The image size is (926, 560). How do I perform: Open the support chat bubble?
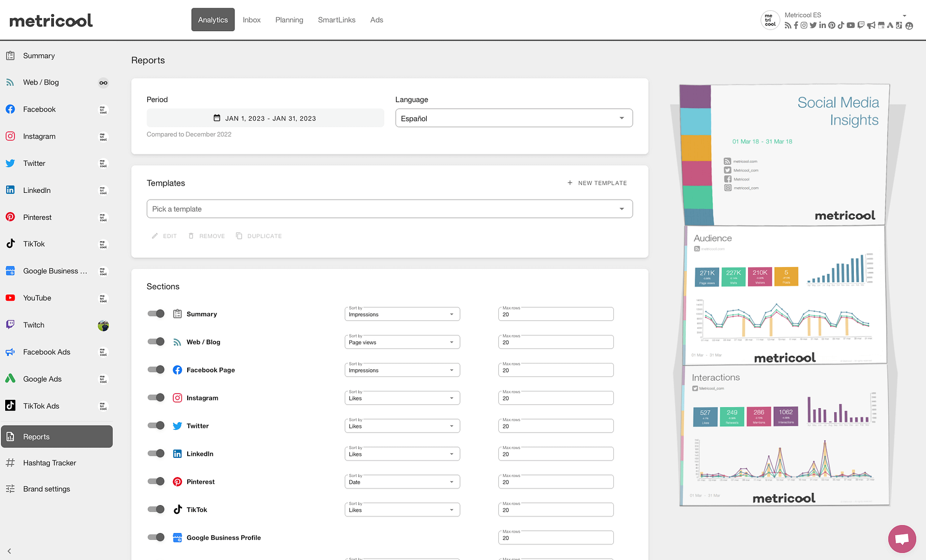click(x=902, y=539)
